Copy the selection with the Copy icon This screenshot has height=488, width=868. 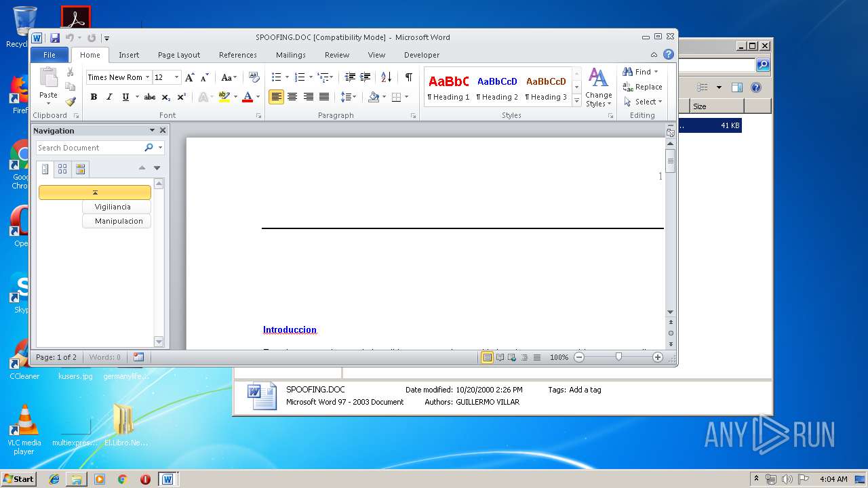click(x=70, y=87)
